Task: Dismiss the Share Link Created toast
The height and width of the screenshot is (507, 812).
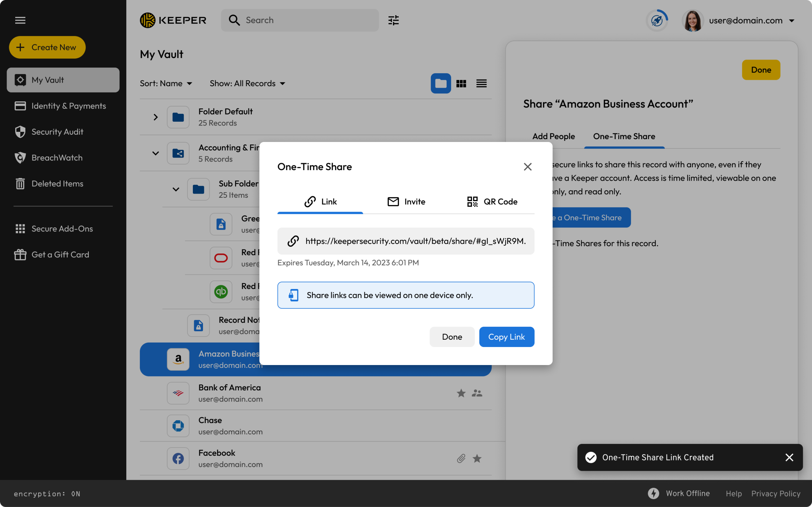Action: click(789, 457)
